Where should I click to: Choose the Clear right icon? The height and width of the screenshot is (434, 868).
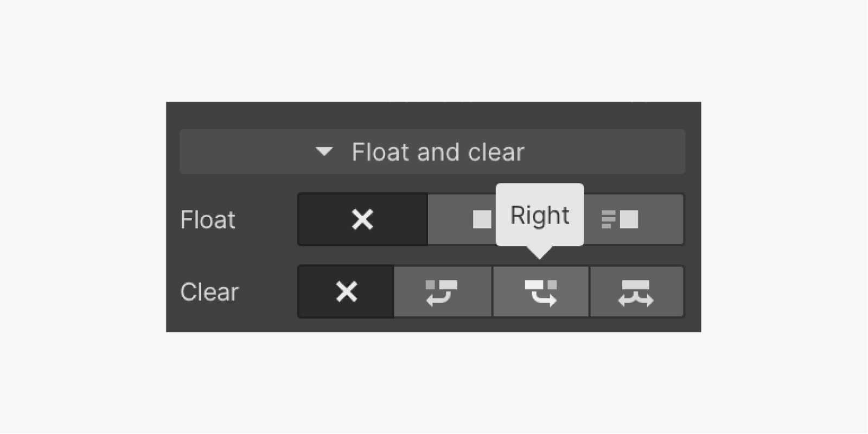pyautogui.click(x=540, y=292)
